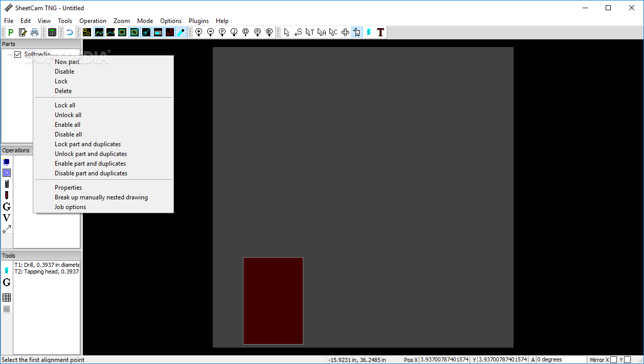
Task: Open the Edit menu
Action: coord(26,21)
